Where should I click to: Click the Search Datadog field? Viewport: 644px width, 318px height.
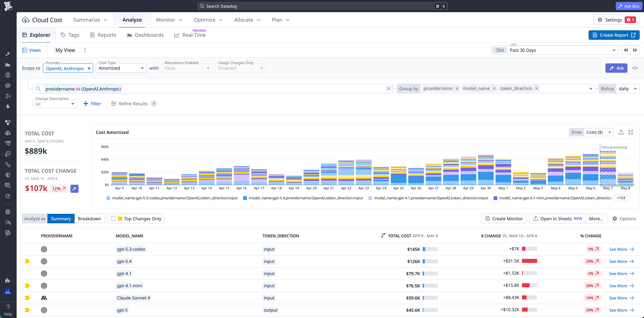tap(322, 6)
